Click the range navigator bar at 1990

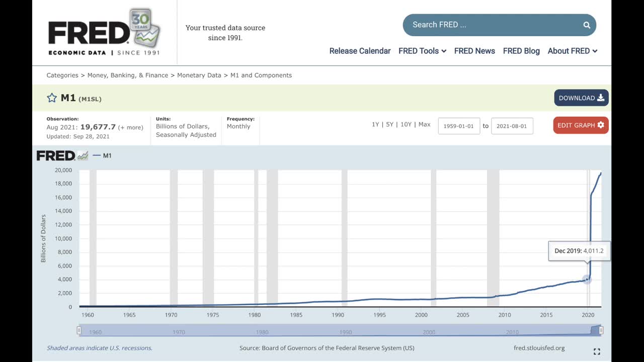[x=345, y=331]
